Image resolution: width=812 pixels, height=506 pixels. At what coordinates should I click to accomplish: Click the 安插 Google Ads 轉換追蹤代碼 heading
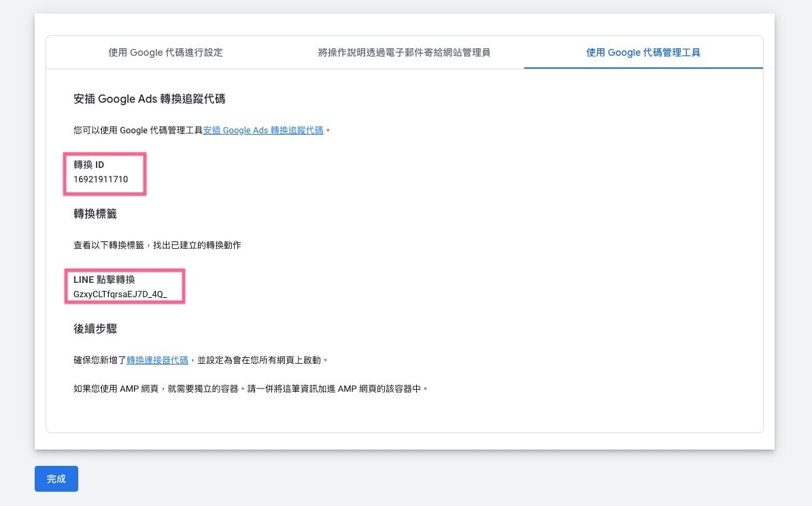click(149, 99)
